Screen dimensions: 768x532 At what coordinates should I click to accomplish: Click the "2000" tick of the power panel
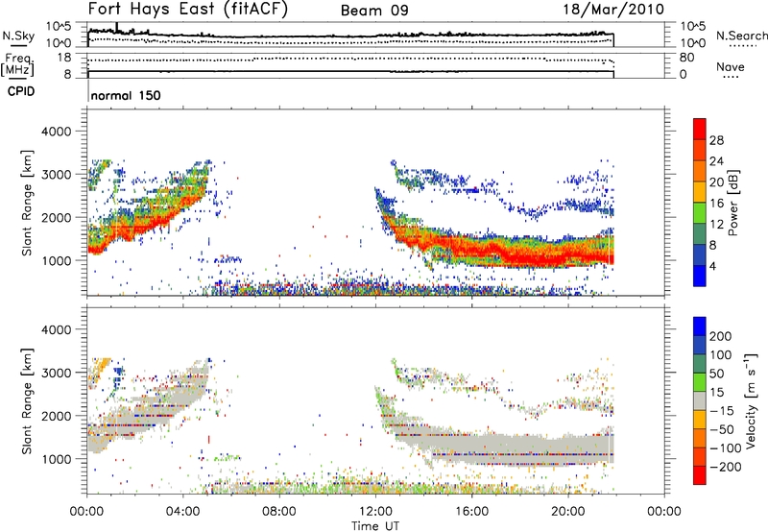click(57, 217)
